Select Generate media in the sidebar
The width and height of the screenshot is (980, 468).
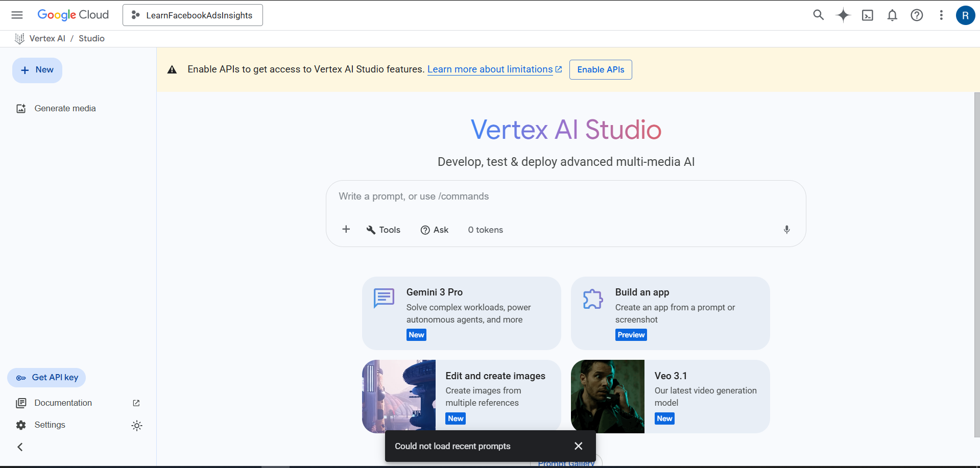65,108
